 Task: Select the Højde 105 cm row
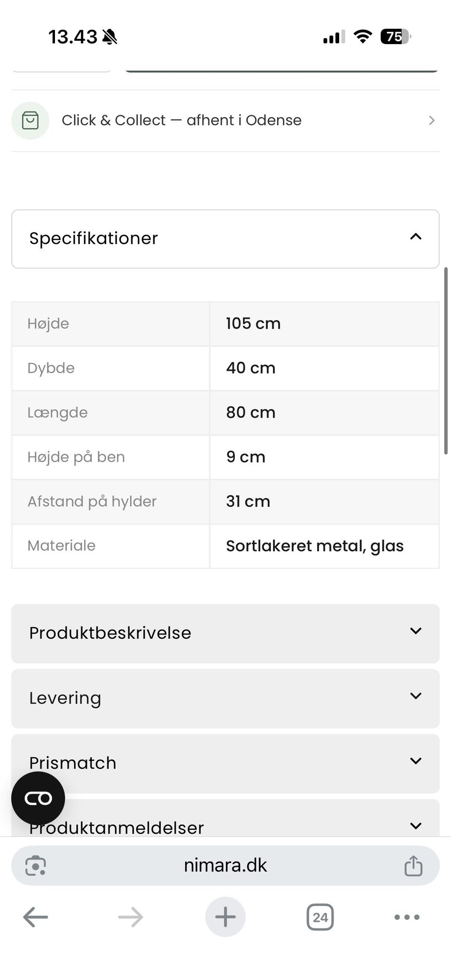[x=225, y=324]
